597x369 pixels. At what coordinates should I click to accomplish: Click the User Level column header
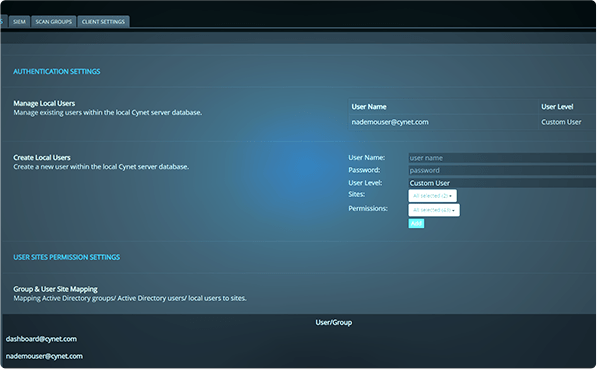(557, 107)
